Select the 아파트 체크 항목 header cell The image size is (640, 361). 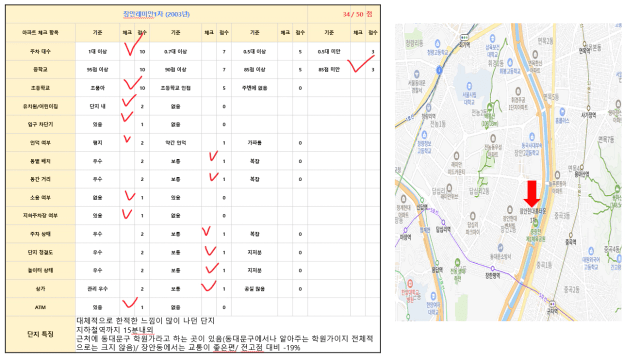point(40,33)
